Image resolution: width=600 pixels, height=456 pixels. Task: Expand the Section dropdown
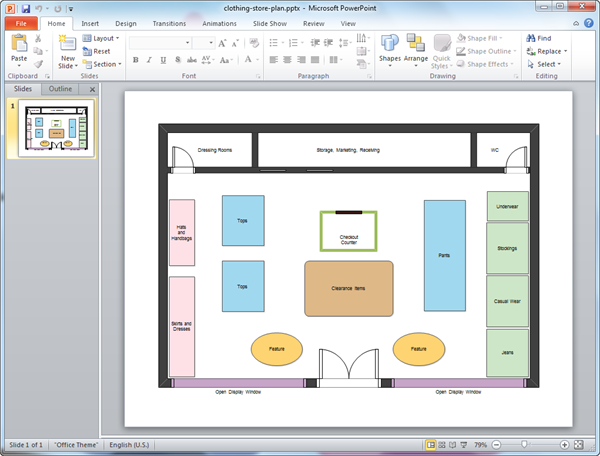click(x=101, y=64)
